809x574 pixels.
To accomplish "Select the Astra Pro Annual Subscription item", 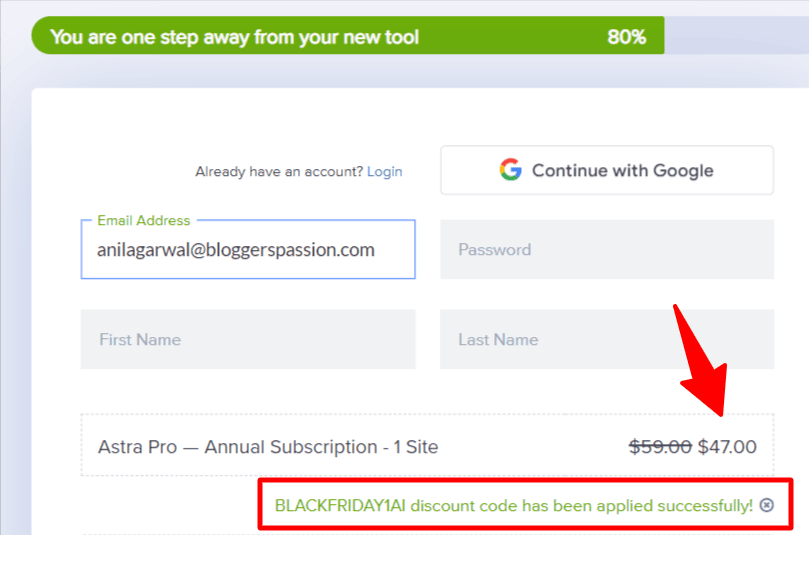I will point(268,447).
